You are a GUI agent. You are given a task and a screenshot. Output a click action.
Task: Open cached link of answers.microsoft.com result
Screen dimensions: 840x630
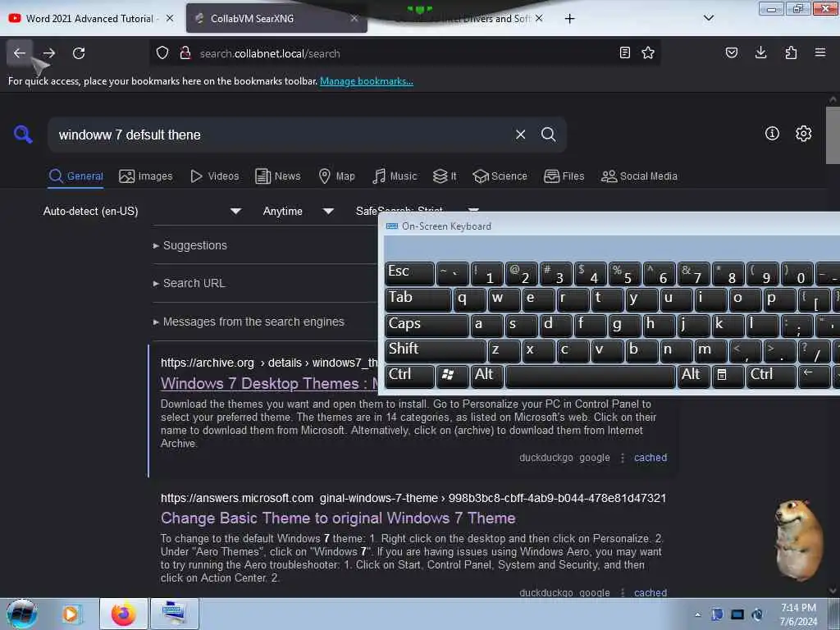pyautogui.click(x=651, y=592)
